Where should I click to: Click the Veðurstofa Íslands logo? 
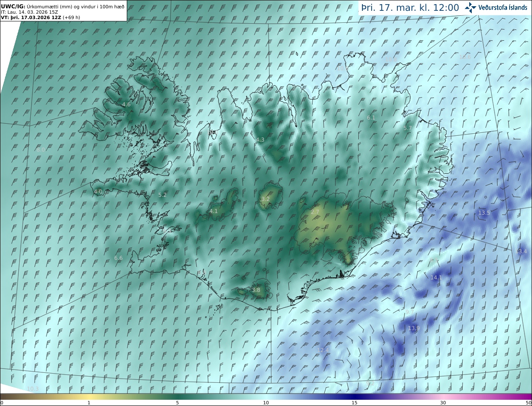coord(496,7)
